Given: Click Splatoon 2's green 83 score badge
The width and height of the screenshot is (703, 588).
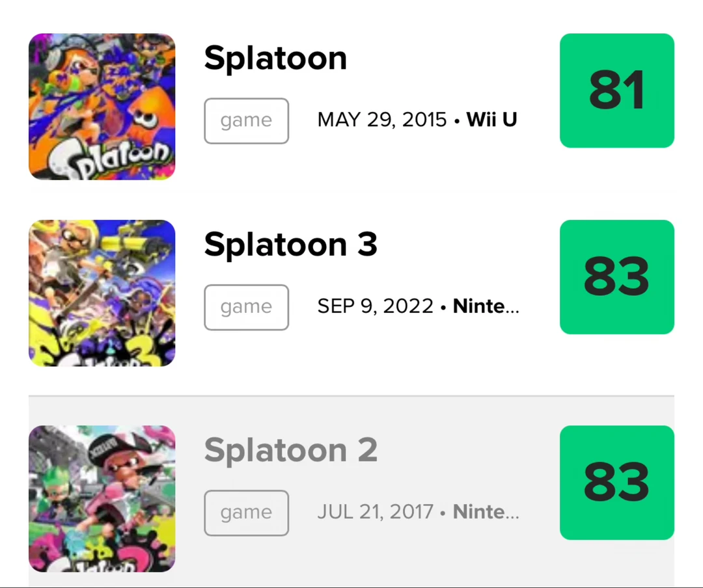Looking at the screenshot, I should pos(617,483).
